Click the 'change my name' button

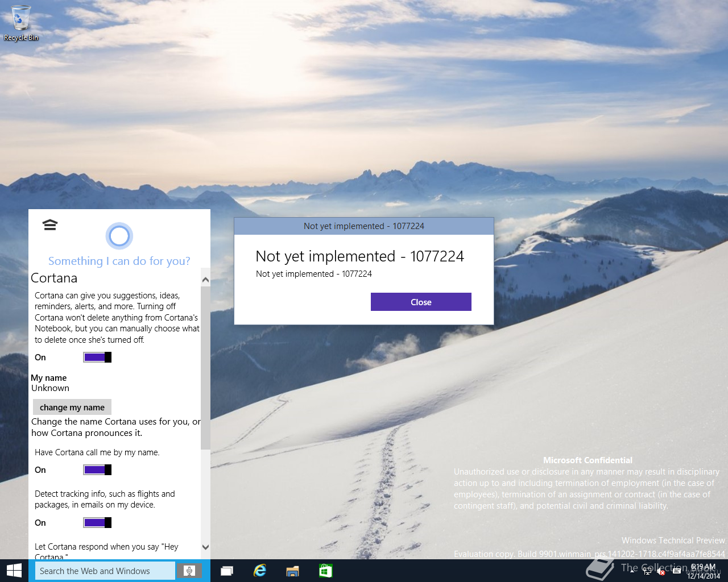72,407
